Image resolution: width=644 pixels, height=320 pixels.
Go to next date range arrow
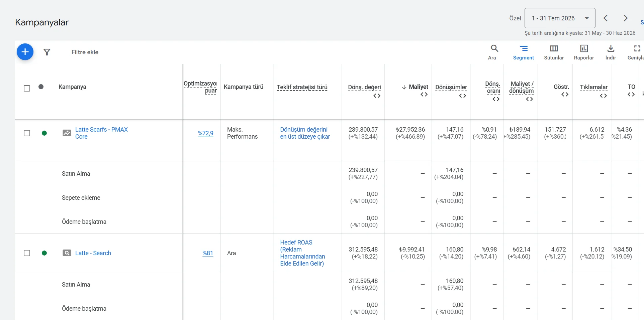(x=626, y=18)
